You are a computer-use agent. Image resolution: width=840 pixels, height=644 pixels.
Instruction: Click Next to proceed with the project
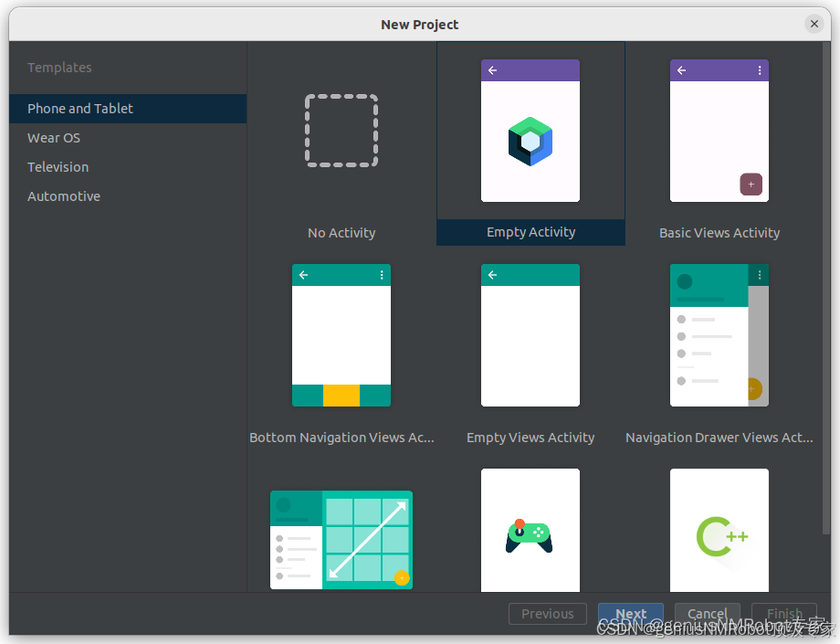631,613
